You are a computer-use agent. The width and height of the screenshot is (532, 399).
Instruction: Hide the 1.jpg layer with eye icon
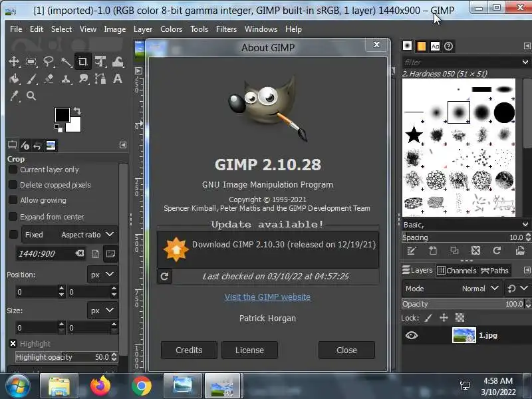[x=411, y=335]
